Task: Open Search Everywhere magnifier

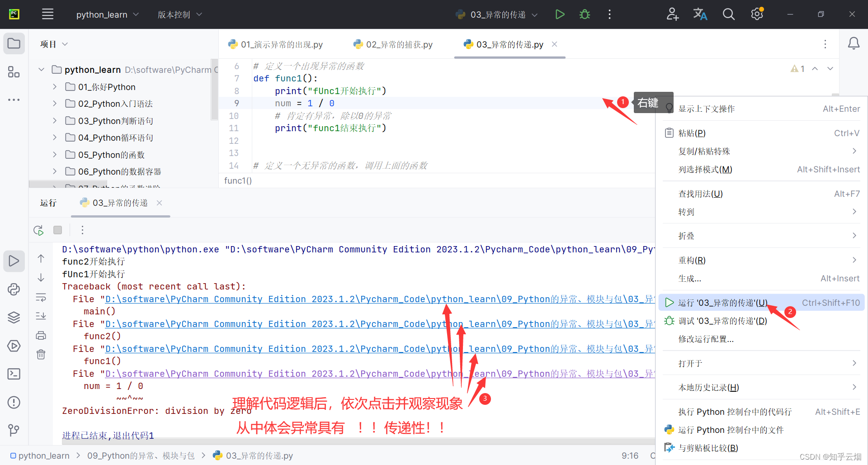Action: [728, 14]
